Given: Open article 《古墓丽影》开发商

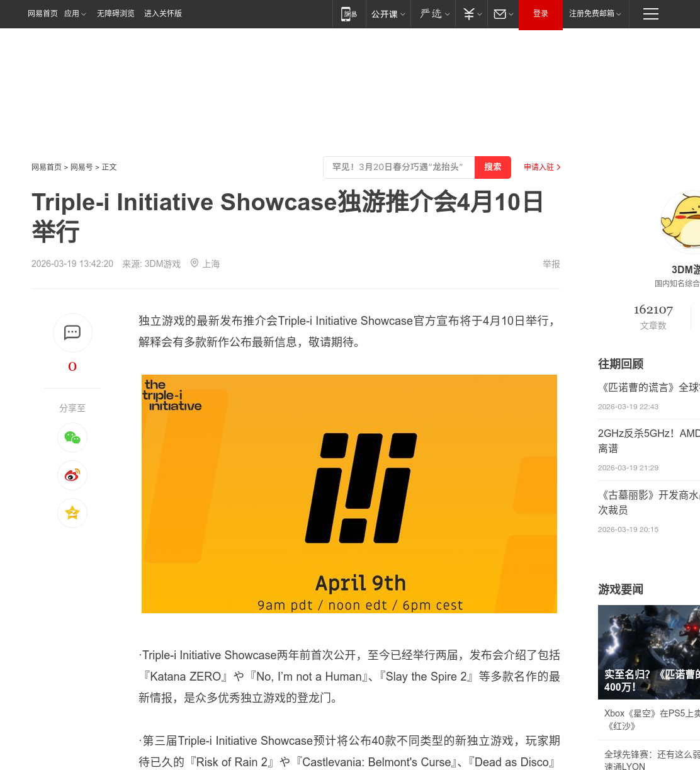Looking at the screenshot, I should (649, 502).
